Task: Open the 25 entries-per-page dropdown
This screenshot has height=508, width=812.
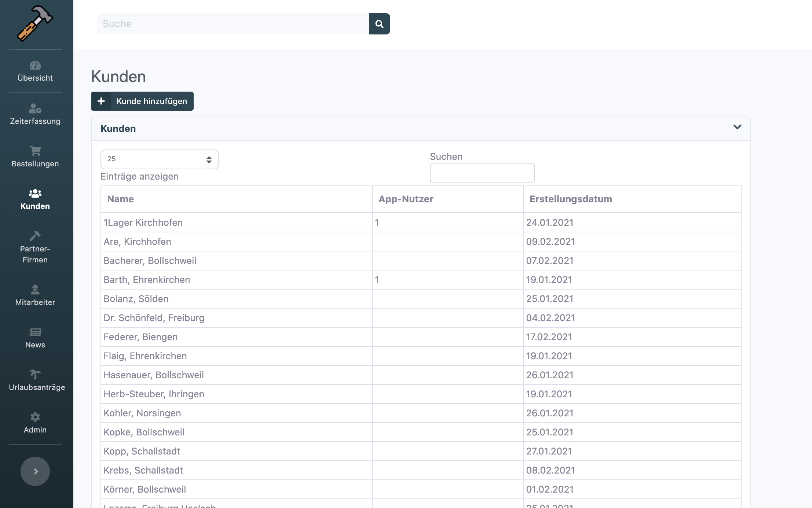Action: point(159,159)
